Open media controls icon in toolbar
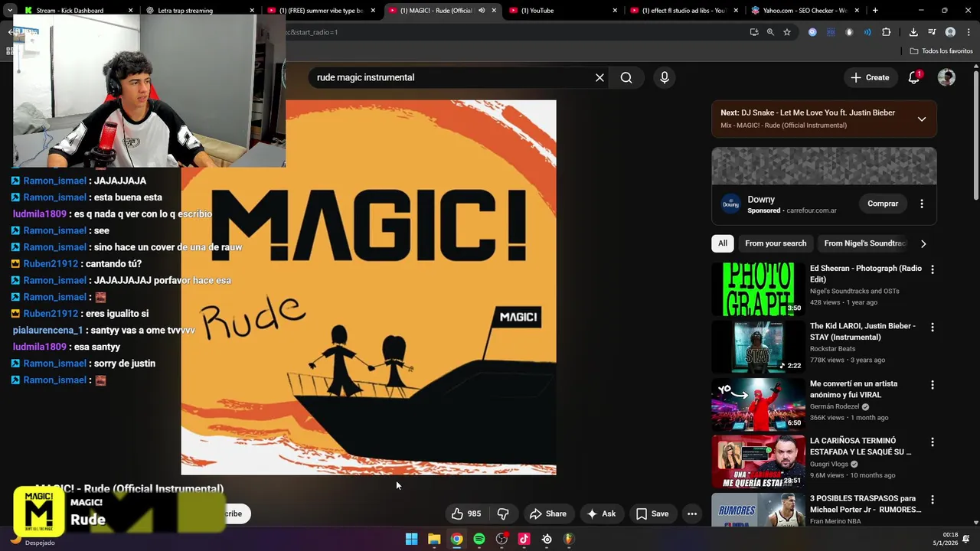This screenshot has width=980, height=551. click(932, 32)
